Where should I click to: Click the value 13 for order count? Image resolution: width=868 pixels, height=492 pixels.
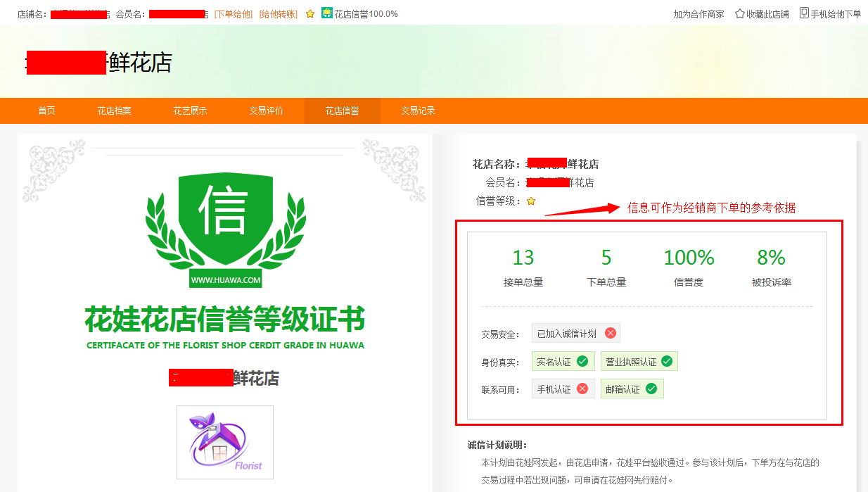click(523, 258)
